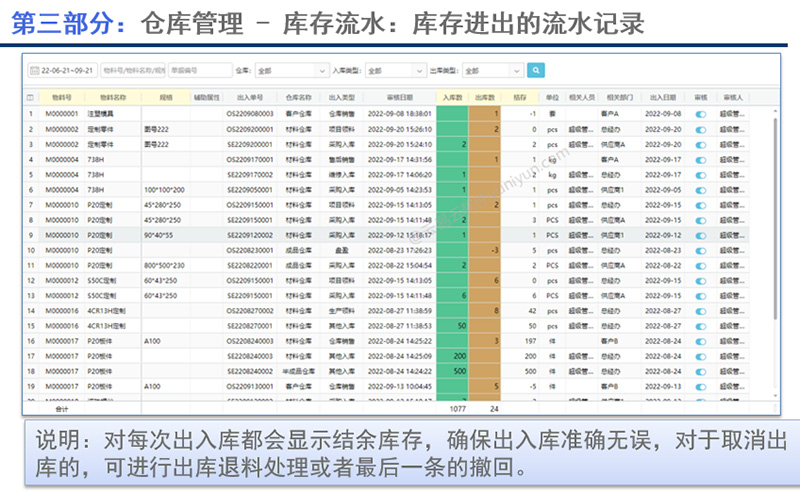The height and width of the screenshot is (492, 800).
Task: Click the 出库数 total 24 in footer
Action: click(494, 409)
